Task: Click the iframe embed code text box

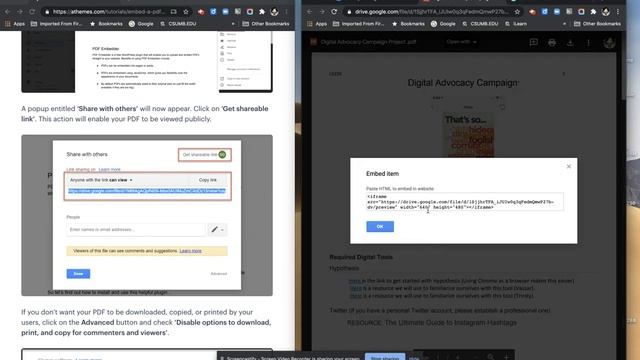Action: pos(465,202)
